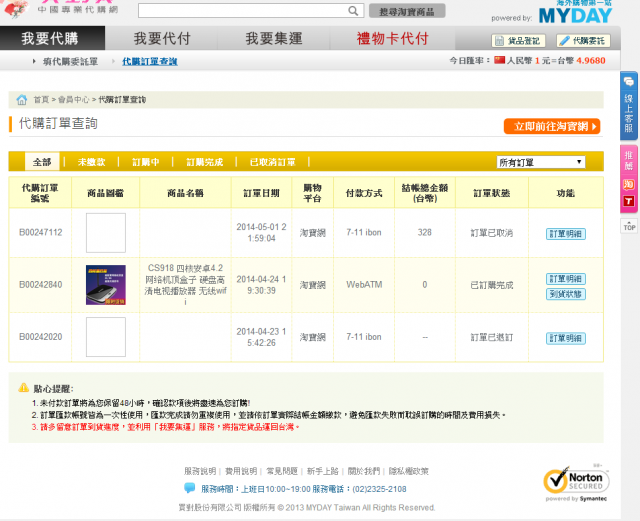The image size is (640, 521).
Task: Open 訂單明細 for order B00242840
Action: click(566, 279)
